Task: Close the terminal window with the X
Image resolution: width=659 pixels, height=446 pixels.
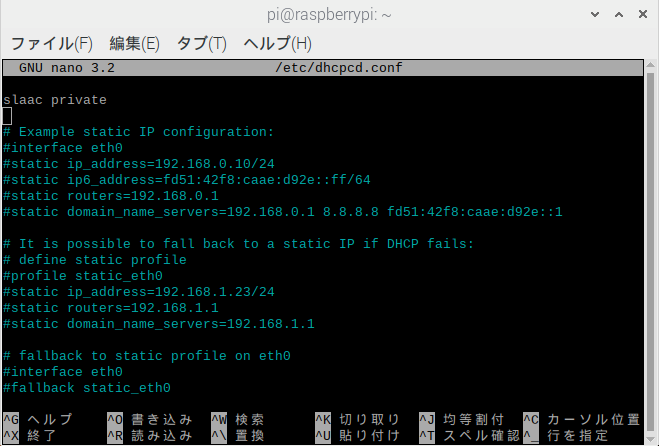Action: click(x=643, y=15)
